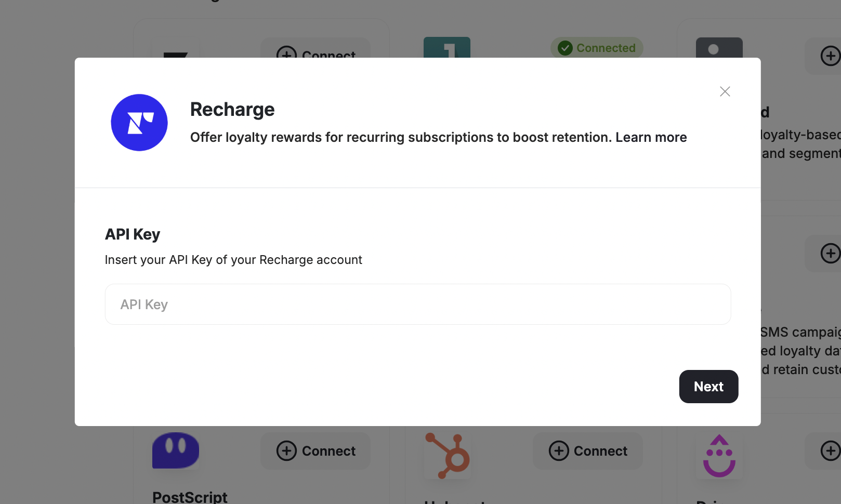Click the purple smiley drop logo
This screenshot has height=504, width=841.
[719, 456]
